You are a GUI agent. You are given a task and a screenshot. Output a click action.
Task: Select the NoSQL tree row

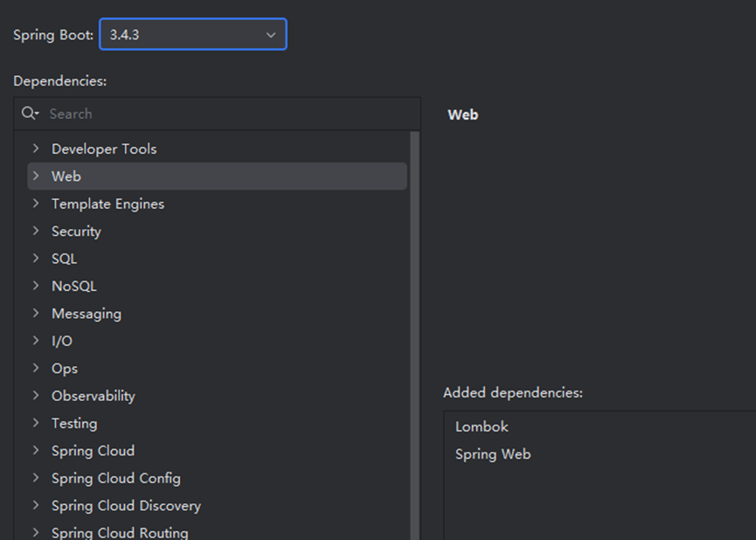tap(217, 286)
